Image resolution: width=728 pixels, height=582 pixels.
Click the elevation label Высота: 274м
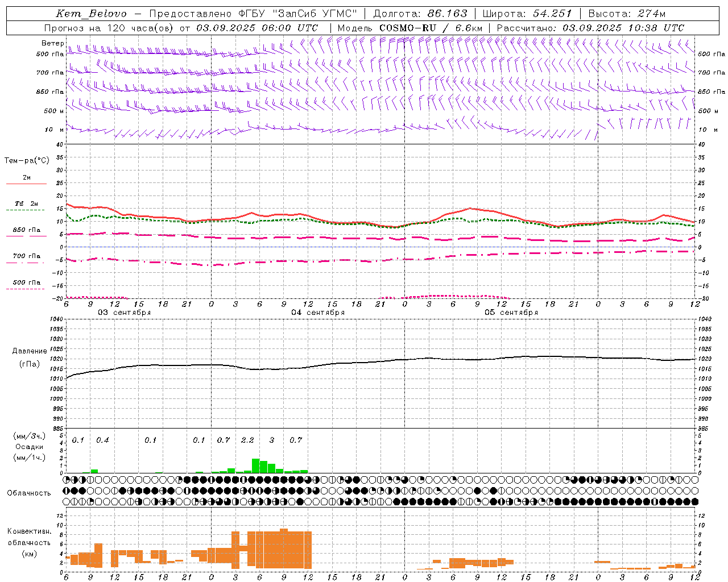pyautogui.click(x=627, y=14)
